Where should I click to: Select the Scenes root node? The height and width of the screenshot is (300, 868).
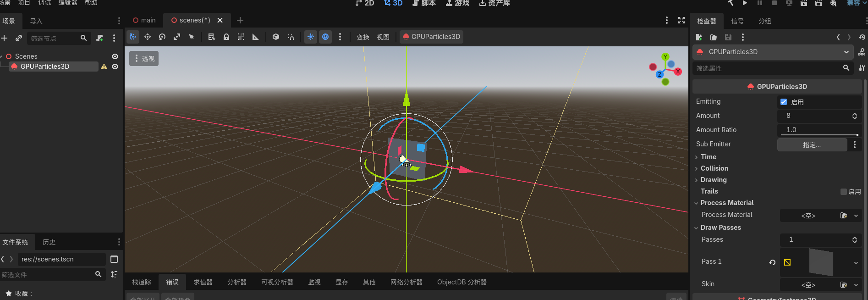click(x=26, y=56)
